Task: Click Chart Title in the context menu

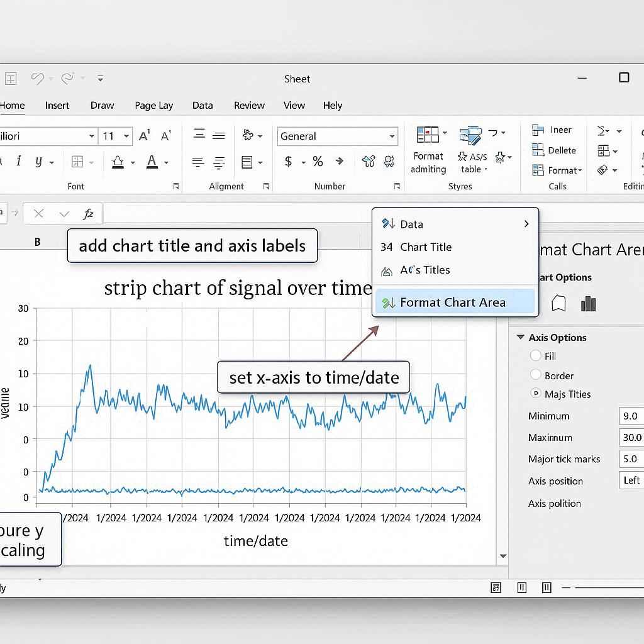Action: [426, 247]
